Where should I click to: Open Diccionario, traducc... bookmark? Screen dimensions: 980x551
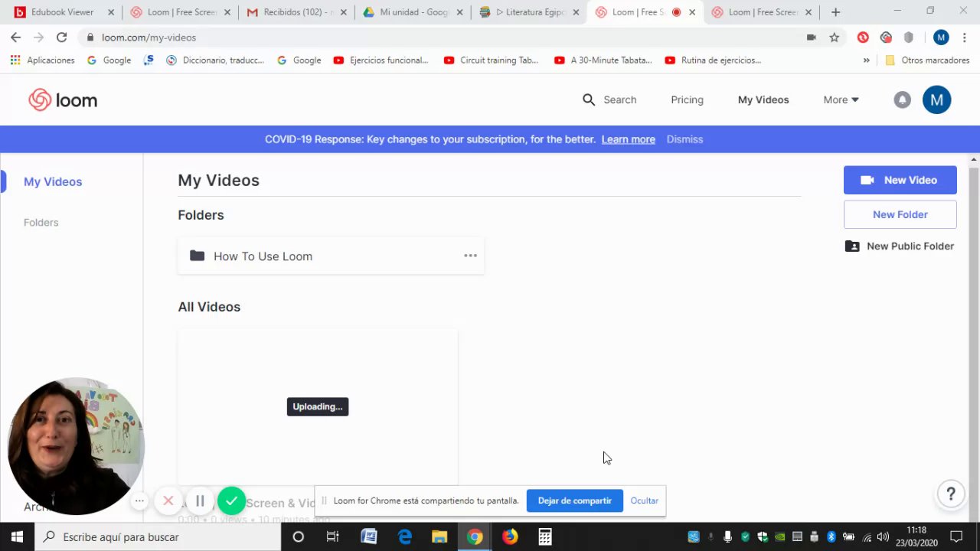pyautogui.click(x=215, y=60)
